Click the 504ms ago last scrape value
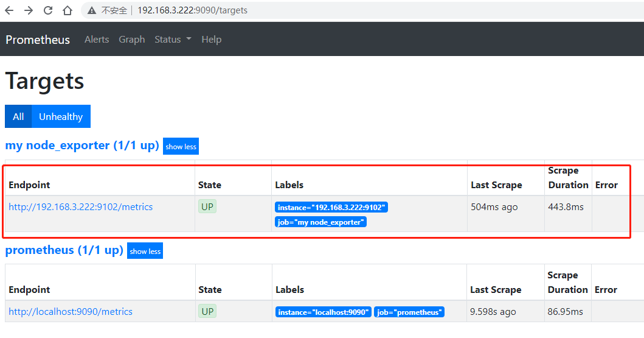 tap(494, 207)
